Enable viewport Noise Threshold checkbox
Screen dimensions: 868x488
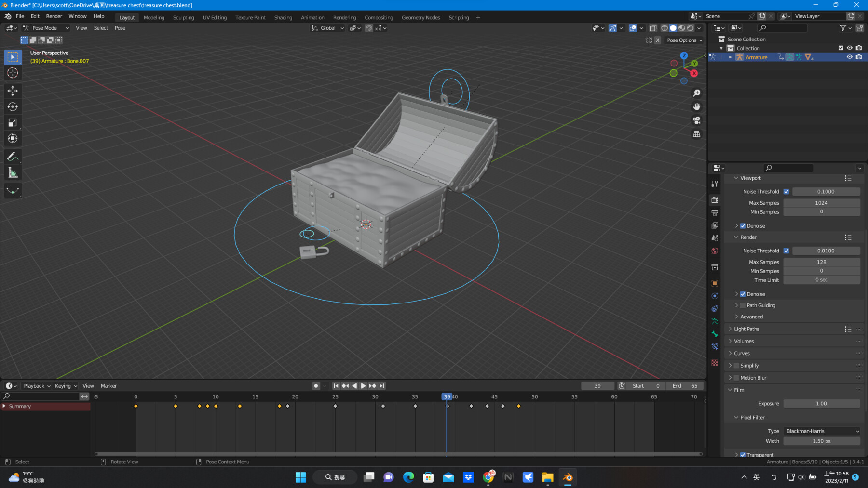(x=786, y=191)
